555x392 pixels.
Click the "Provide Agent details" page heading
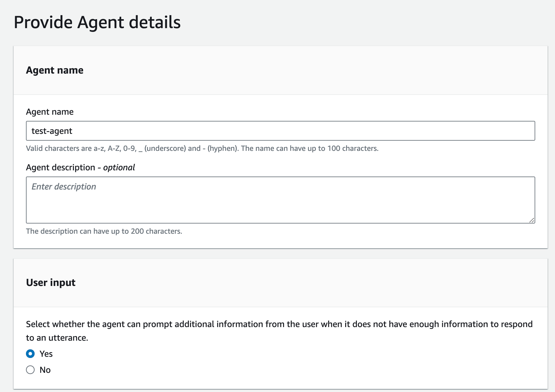pos(97,22)
